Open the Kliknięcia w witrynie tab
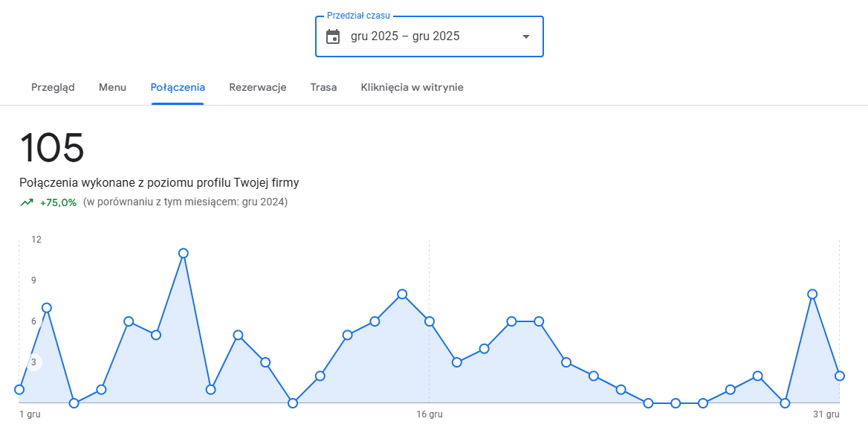Image resolution: width=868 pixels, height=433 pixels. click(x=412, y=87)
